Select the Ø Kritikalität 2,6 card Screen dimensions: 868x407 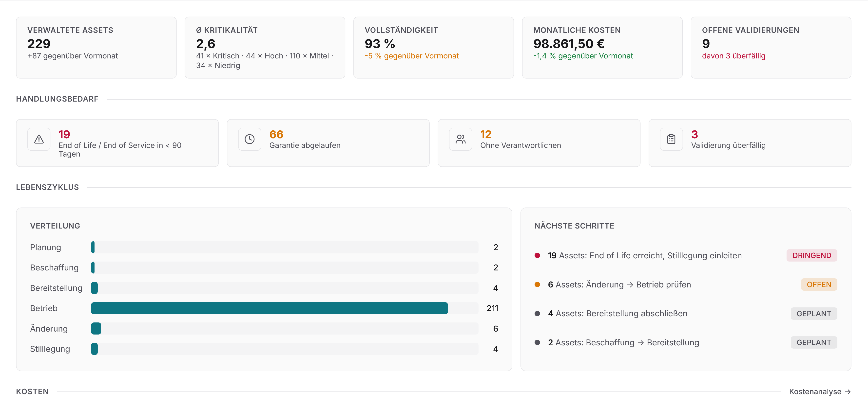click(x=265, y=48)
